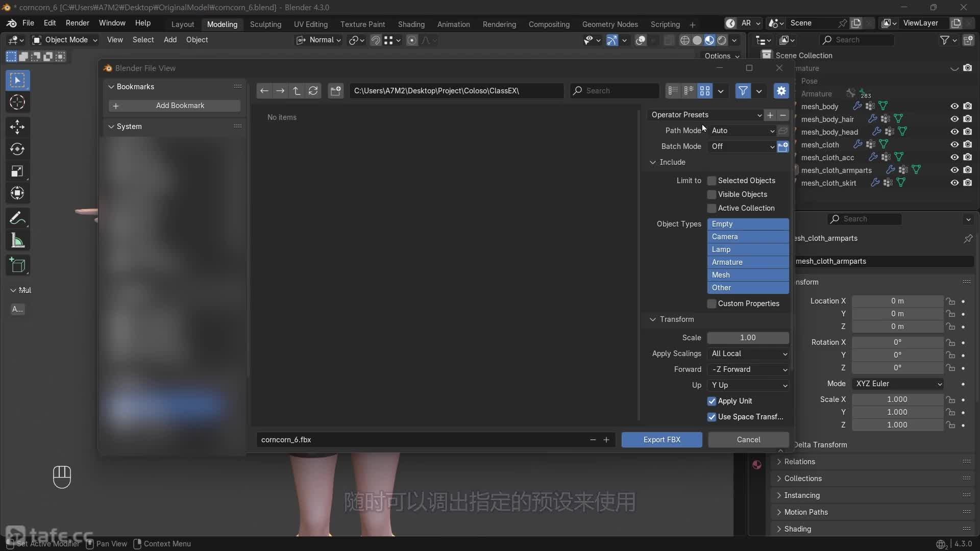Hide mesh_body_hair with eye icon
The height and width of the screenshot is (551, 980).
(x=954, y=119)
